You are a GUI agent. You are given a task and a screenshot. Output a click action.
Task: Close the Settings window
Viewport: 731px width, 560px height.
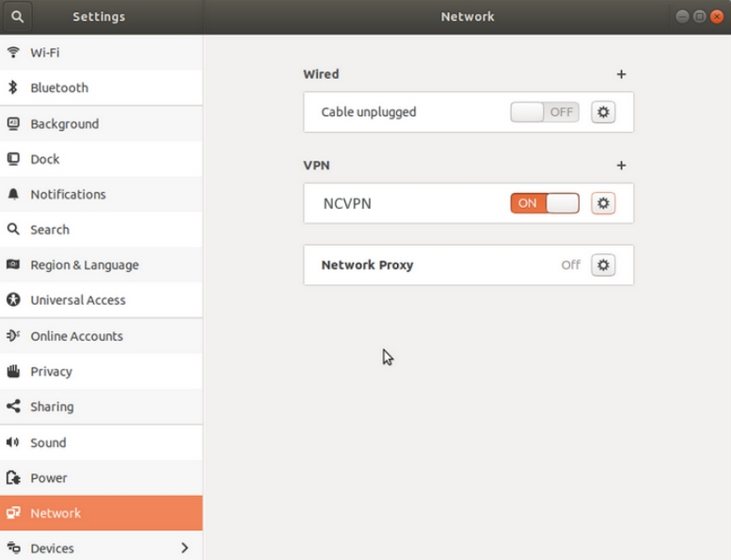point(717,17)
